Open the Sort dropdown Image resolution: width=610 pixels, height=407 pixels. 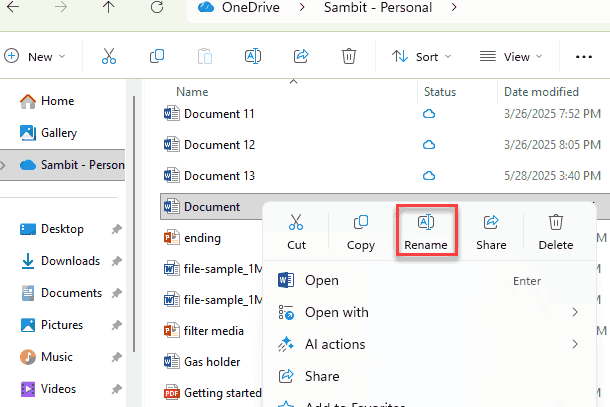(422, 57)
